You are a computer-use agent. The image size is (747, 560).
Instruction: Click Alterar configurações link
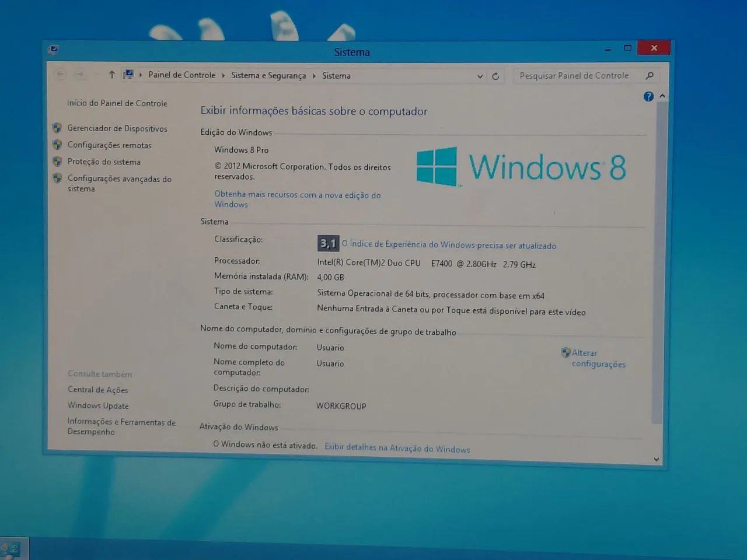pos(598,358)
